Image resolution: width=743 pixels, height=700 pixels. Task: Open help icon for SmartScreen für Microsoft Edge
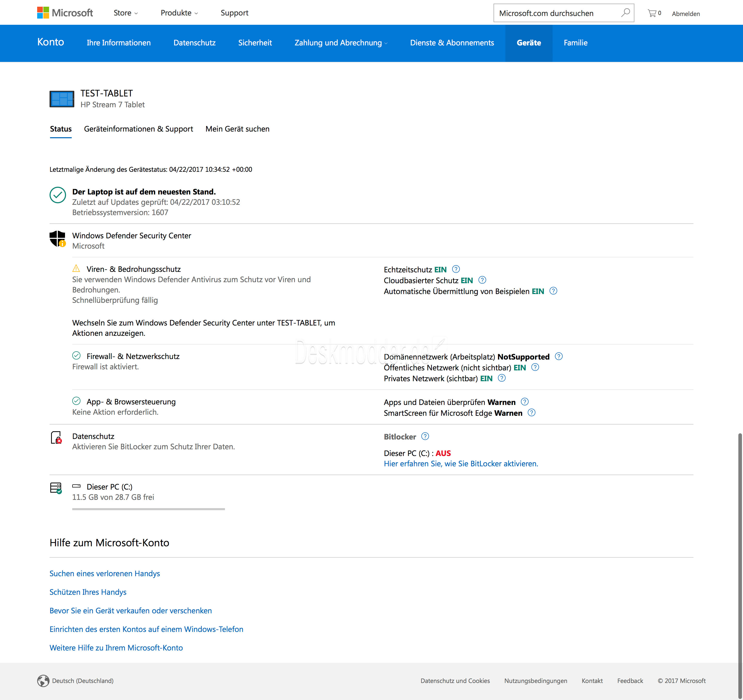click(x=531, y=413)
